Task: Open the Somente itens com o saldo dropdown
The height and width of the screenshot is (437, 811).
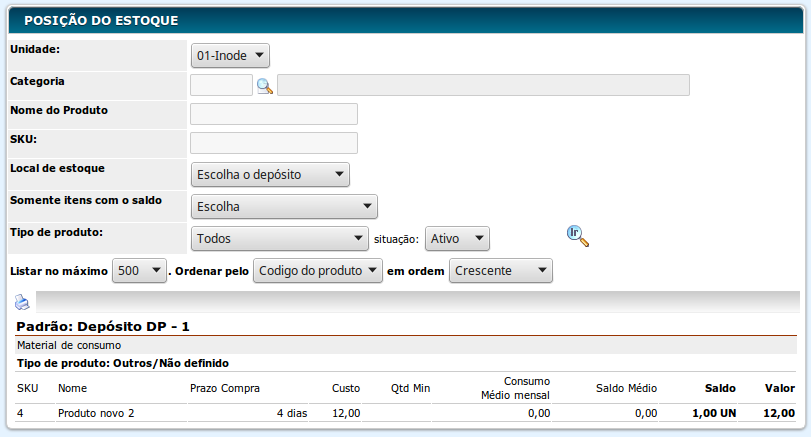Action: point(284,207)
